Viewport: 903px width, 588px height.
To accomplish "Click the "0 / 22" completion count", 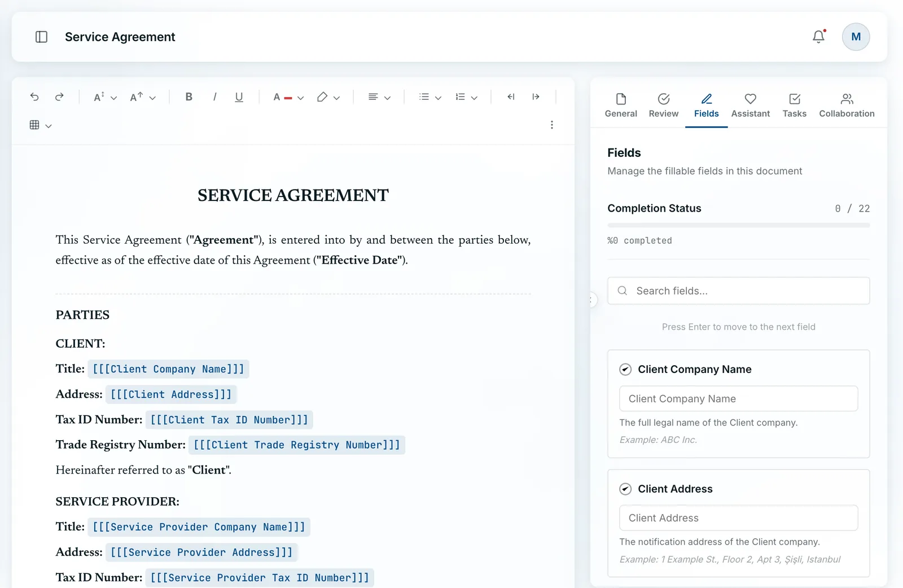I will 852,209.
